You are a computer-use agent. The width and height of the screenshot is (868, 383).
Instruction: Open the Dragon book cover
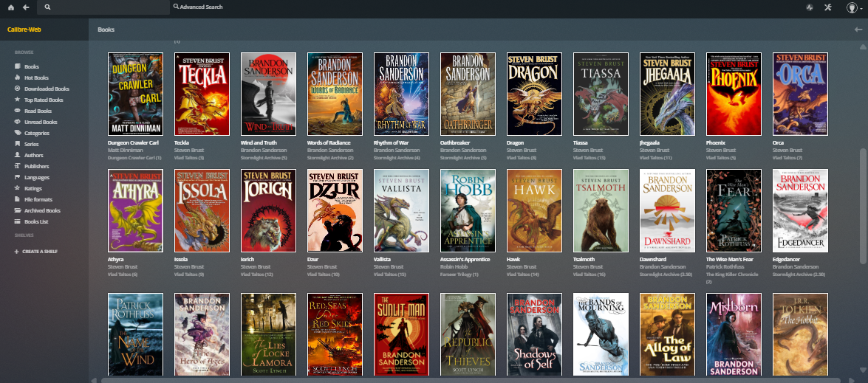coord(534,94)
